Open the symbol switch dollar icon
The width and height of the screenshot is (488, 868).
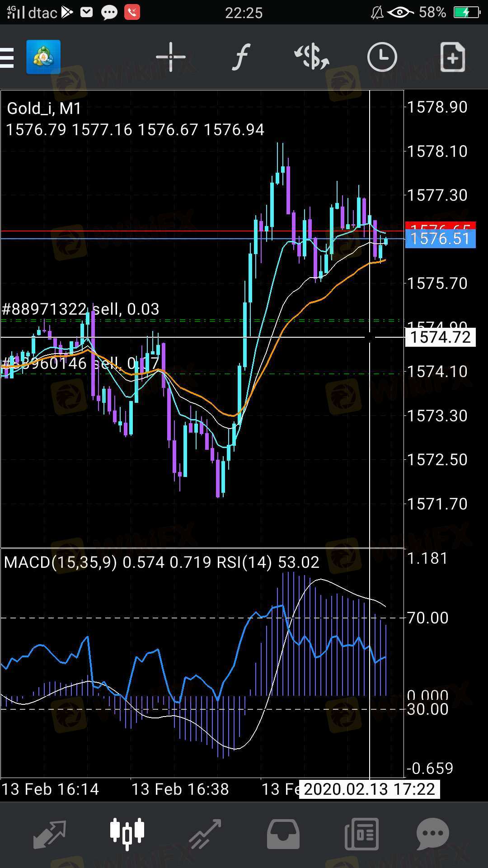click(x=312, y=57)
